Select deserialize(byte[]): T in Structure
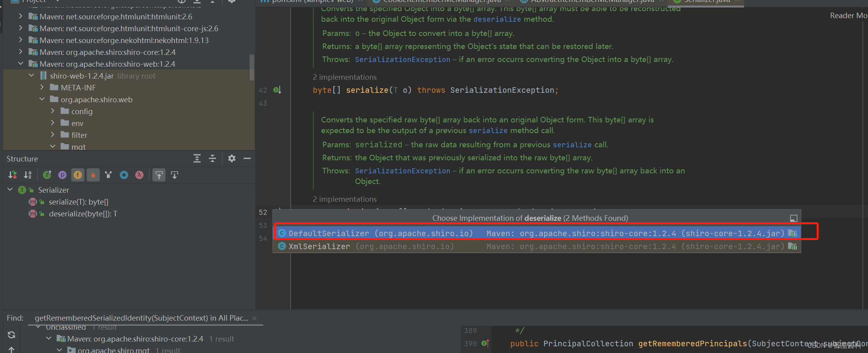The image size is (868, 353). click(x=83, y=214)
